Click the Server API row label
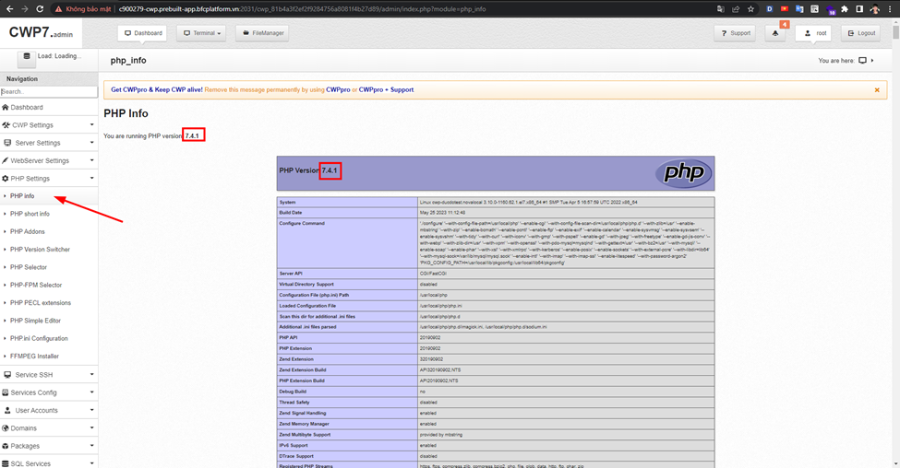Viewport: 900px width, 468px height. tap(290, 274)
